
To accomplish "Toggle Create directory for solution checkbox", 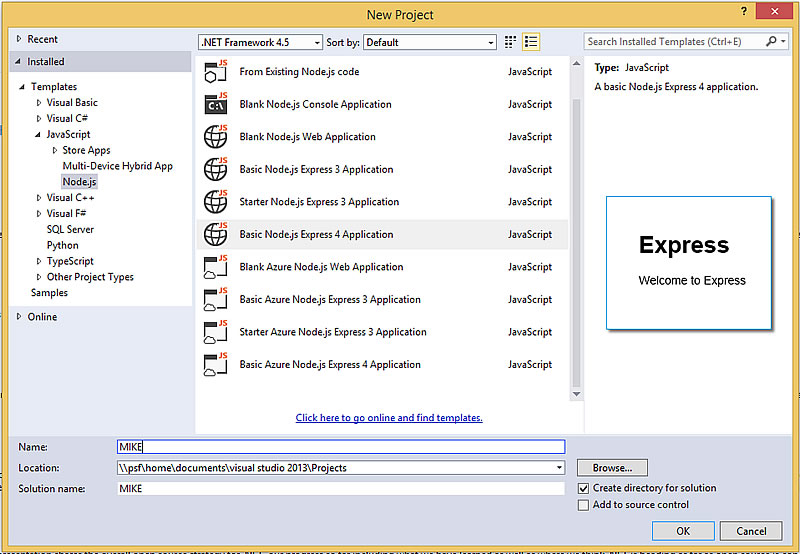I will point(584,488).
